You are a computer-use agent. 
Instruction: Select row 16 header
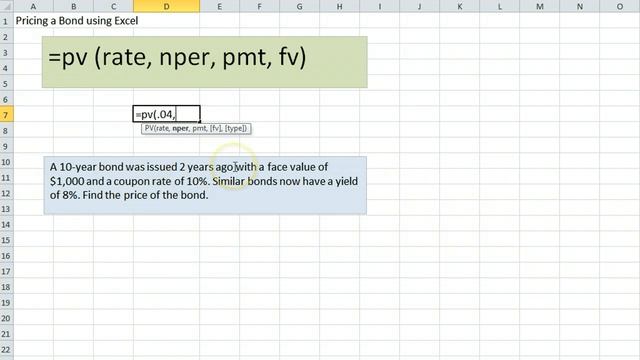(7, 256)
